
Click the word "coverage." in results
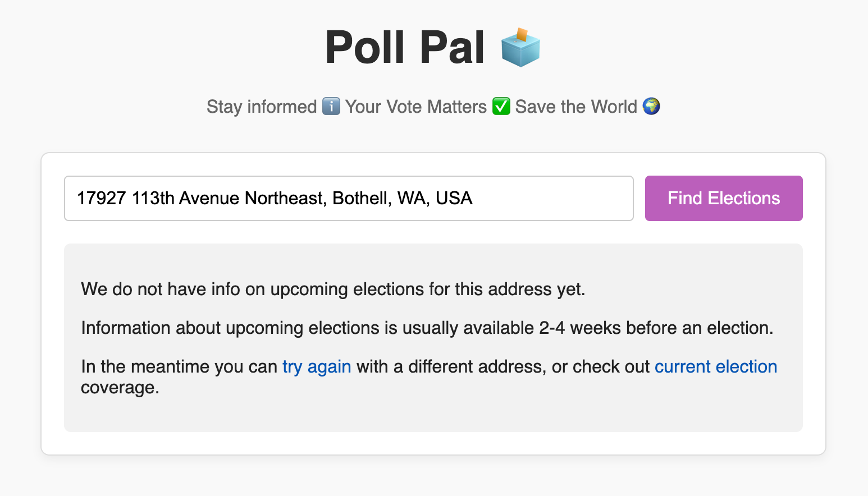[x=120, y=388]
